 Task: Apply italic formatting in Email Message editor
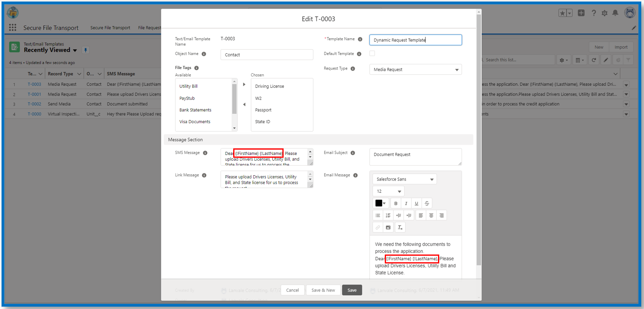coord(406,203)
